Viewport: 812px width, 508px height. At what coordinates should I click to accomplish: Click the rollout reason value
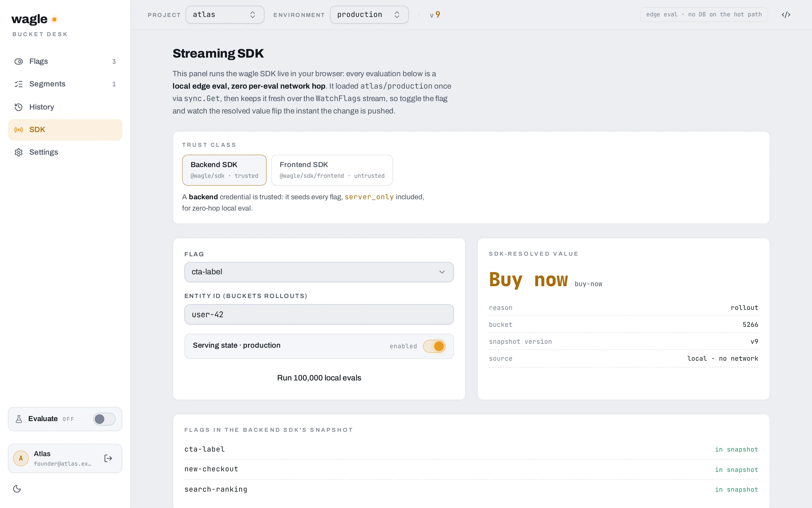[744, 308]
